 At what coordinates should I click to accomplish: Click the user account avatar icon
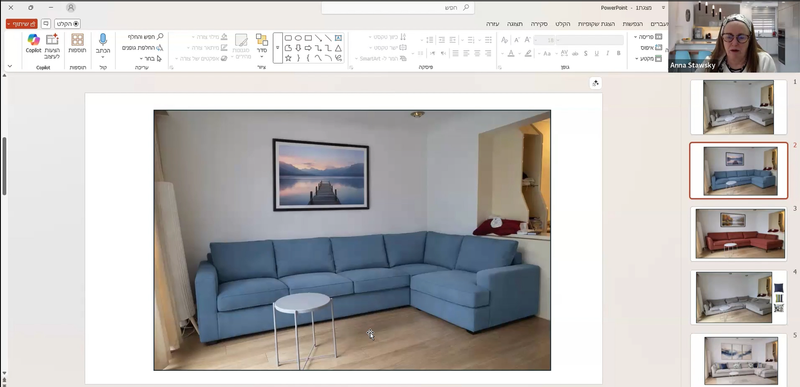[x=71, y=8]
